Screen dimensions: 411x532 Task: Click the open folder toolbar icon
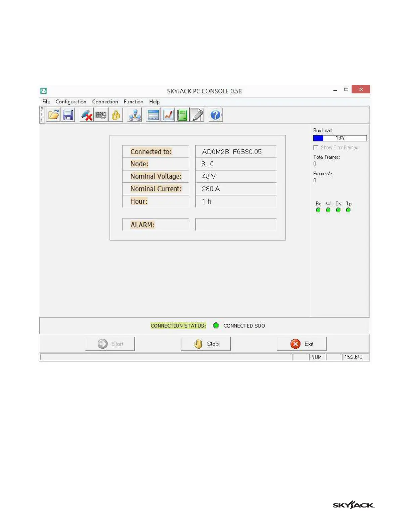coord(53,115)
